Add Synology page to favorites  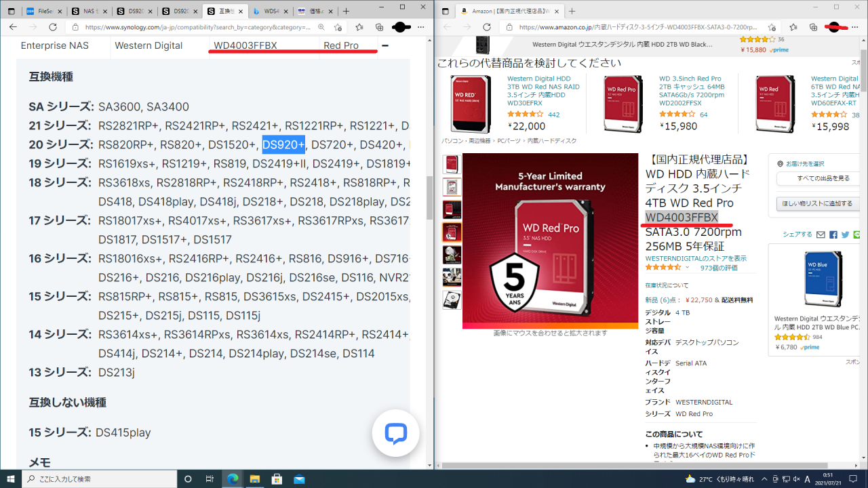(338, 27)
